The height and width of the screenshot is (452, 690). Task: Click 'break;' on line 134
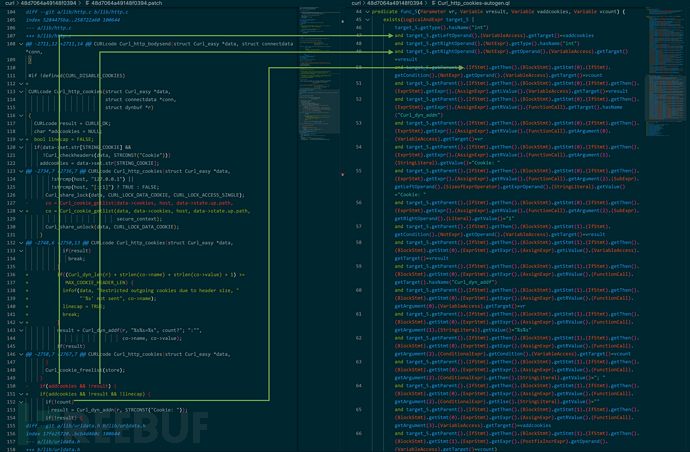77,258
